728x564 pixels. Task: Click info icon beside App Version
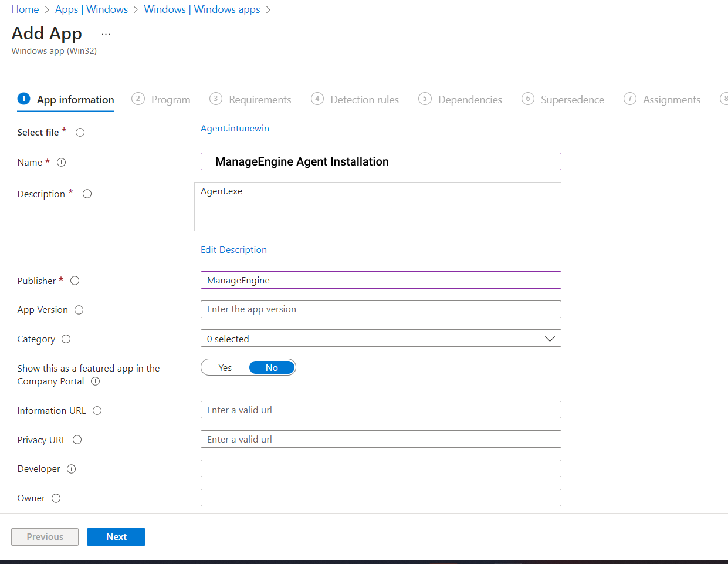tap(79, 310)
